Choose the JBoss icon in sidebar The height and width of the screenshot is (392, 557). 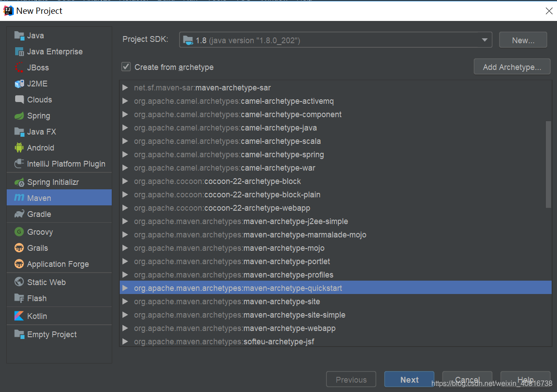(19, 68)
